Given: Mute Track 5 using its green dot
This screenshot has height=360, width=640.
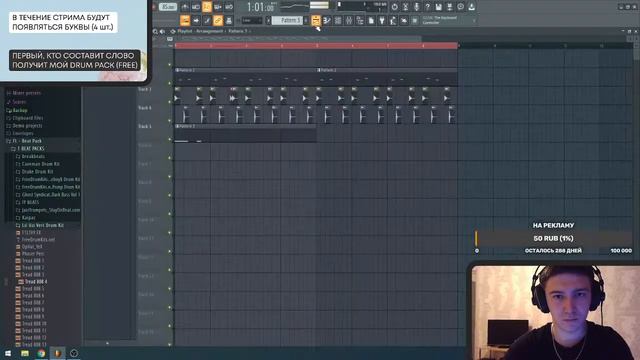Looking at the screenshot, I should tap(170, 140).
